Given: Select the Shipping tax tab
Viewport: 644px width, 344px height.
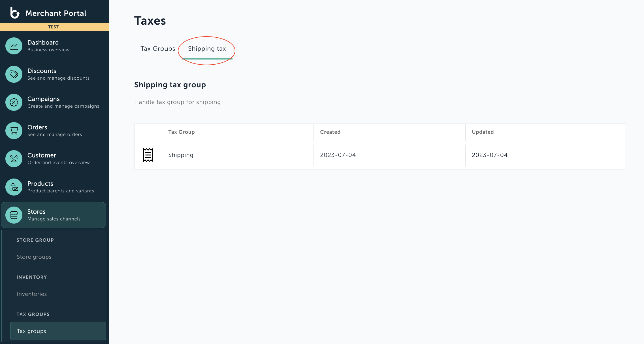Looking at the screenshot, I should 207,49.
